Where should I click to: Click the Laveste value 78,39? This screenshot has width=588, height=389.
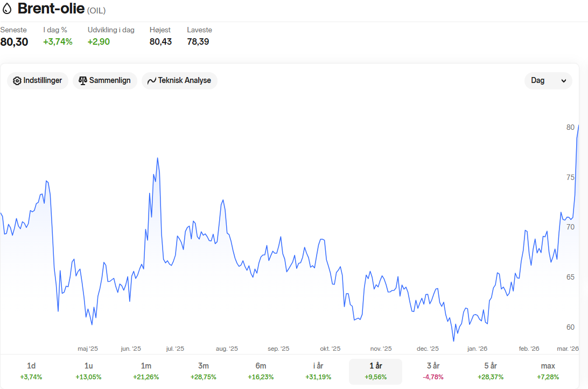click(198, 41)
